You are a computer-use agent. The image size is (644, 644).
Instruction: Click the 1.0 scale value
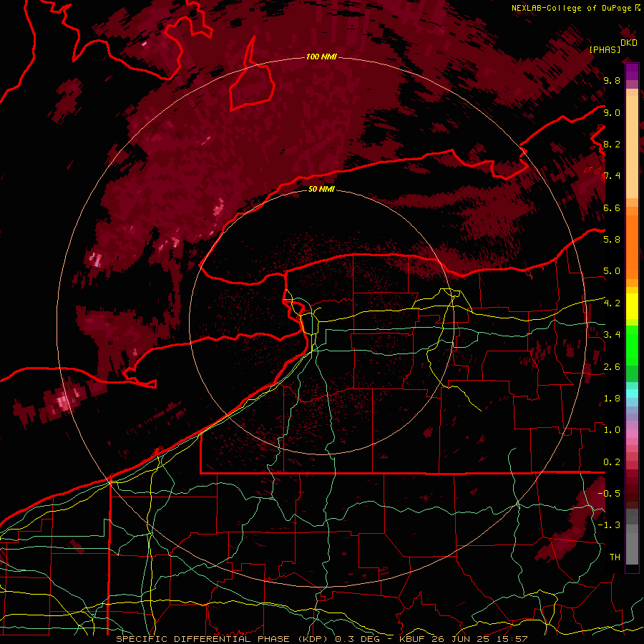coord(612,430)
